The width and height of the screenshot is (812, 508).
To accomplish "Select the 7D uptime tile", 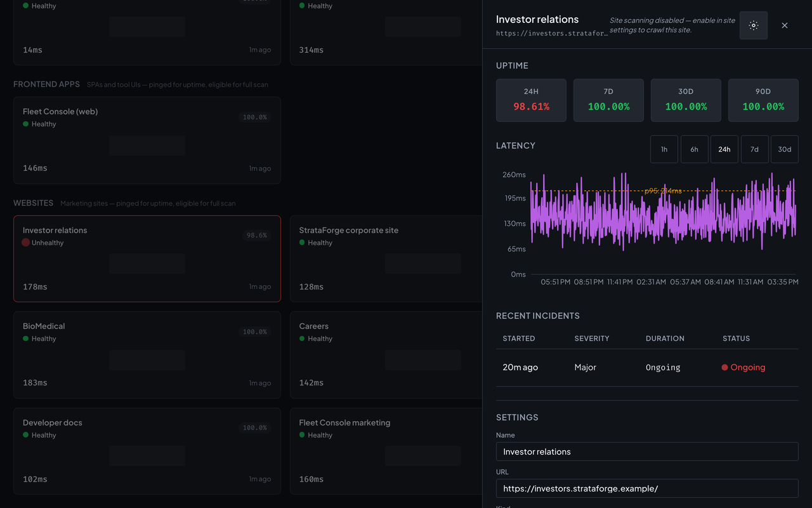I will tap(608, 100).
